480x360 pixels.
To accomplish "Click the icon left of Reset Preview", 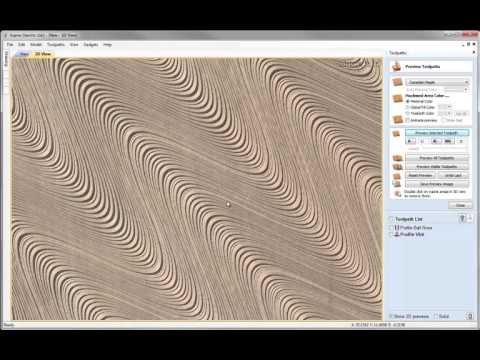I will pyautogui.click(x=397, y=176).
